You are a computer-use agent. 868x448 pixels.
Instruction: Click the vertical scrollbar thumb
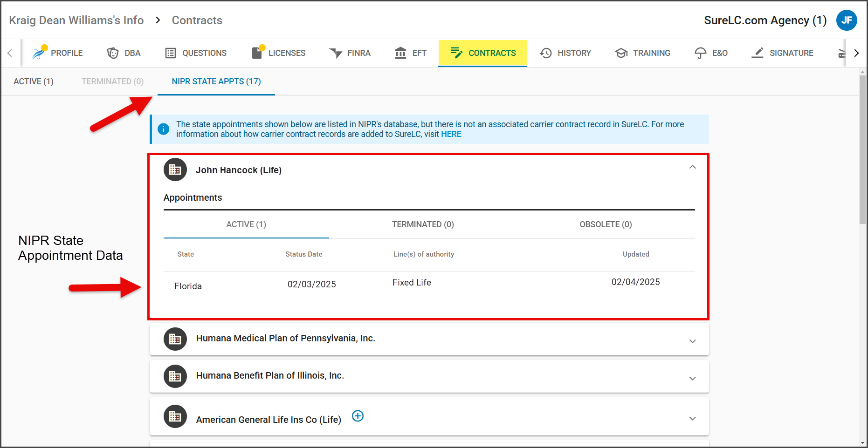862,149
